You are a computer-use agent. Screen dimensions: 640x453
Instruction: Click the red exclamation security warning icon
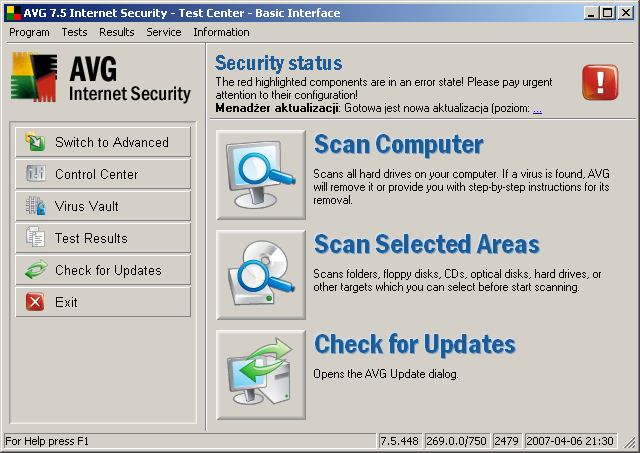tap(600, 82)
